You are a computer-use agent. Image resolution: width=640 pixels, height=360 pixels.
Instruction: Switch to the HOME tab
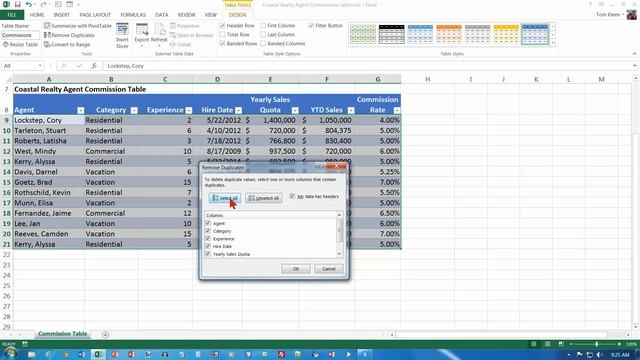click(37, 15)
